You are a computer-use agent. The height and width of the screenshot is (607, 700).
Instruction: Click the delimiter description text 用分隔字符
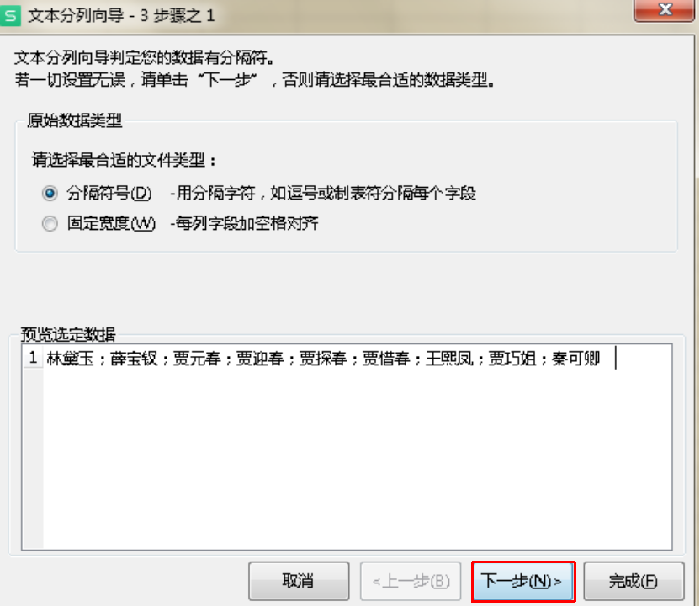215,194
